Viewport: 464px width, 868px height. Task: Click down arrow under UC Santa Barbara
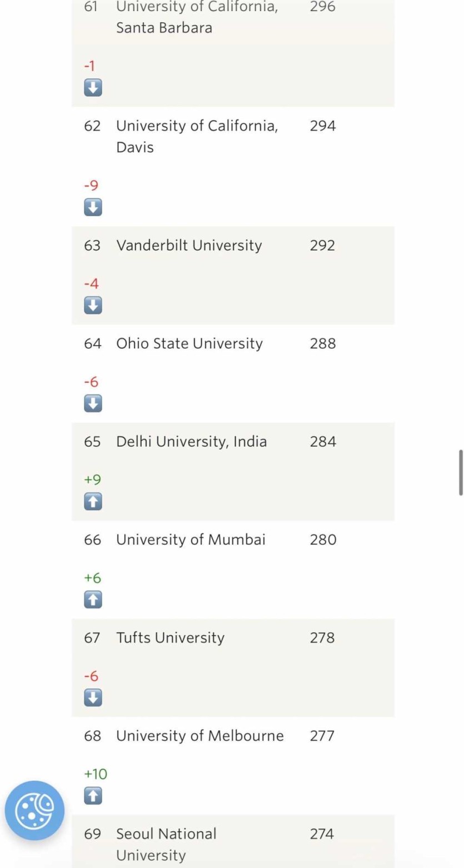(x=93, y=87)
